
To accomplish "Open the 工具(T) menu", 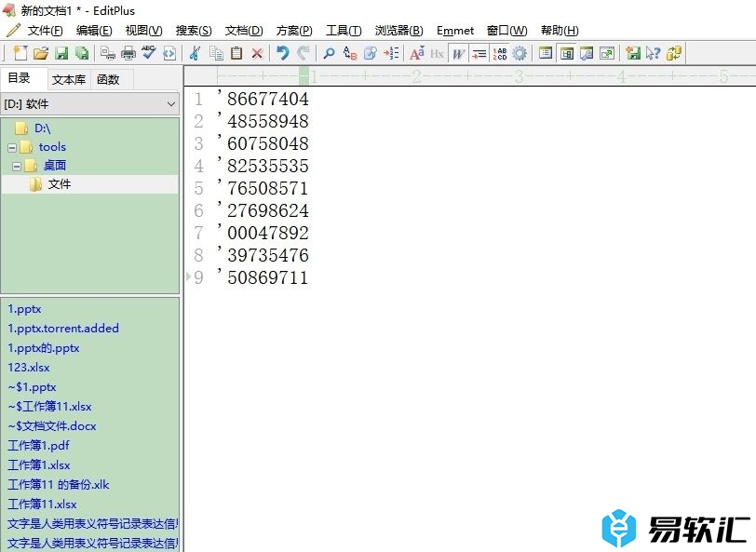I will 344,31.
